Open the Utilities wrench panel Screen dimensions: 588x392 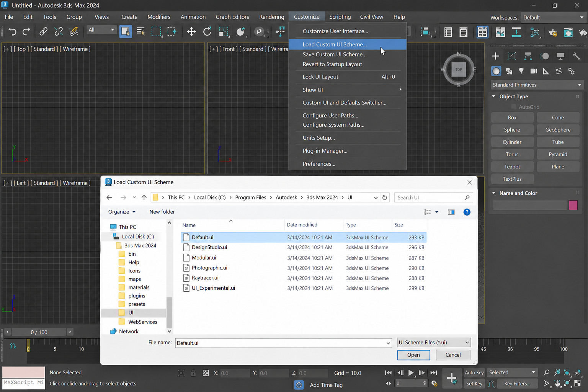tap(577, 56)
